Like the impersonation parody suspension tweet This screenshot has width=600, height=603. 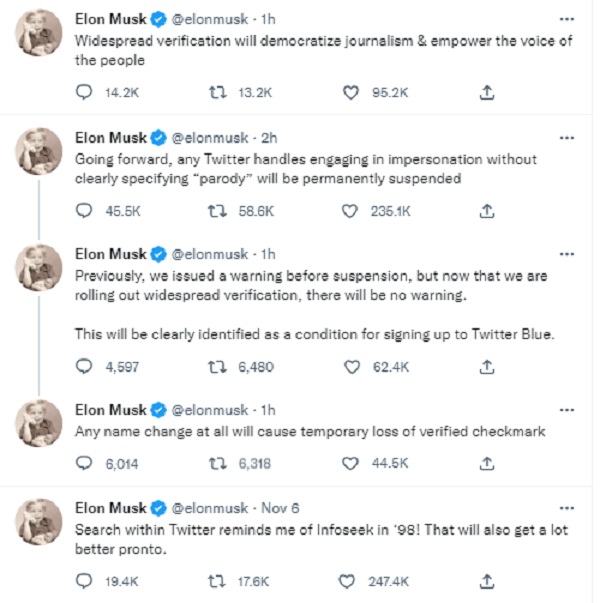pyautogui.click(x=351, y=211)
